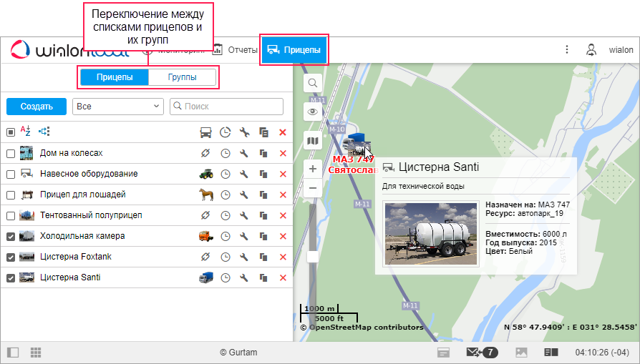This screenshot has width=640, height=364.
Task: Delete the Тентованный полуприцеп trailer
Action: (x=283, y=216)
